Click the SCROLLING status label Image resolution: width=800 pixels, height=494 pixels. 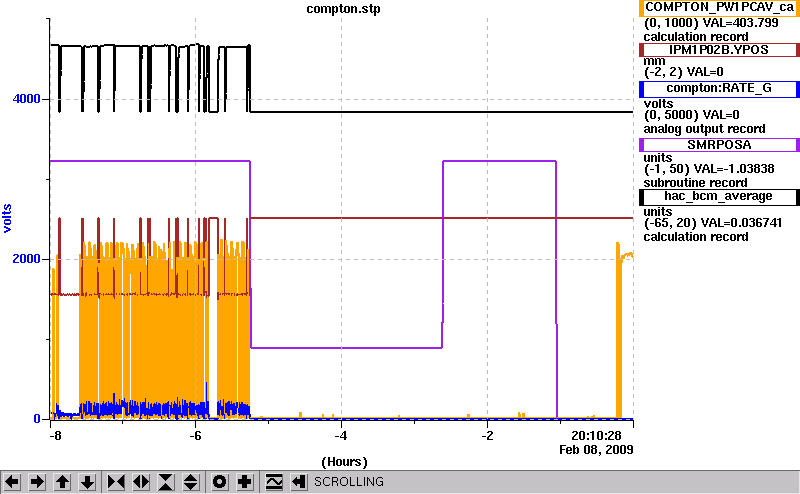tap(349, 482)
